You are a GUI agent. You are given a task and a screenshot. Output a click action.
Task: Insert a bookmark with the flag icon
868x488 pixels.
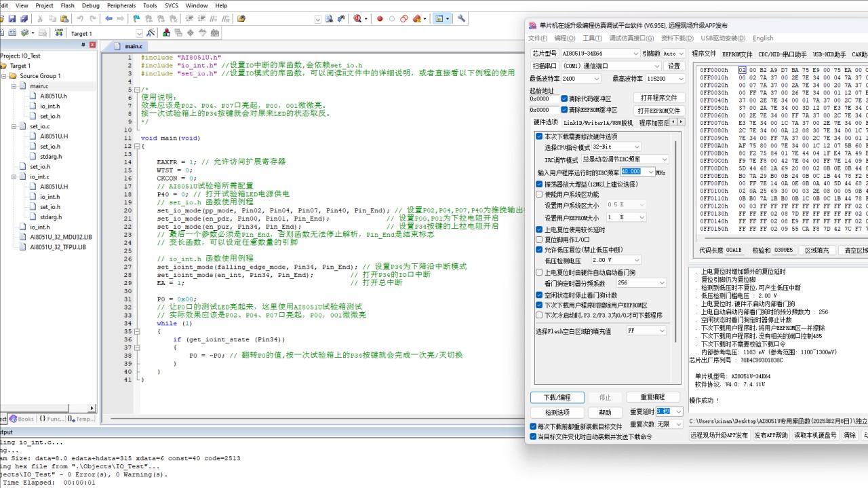tap(137, 18)
